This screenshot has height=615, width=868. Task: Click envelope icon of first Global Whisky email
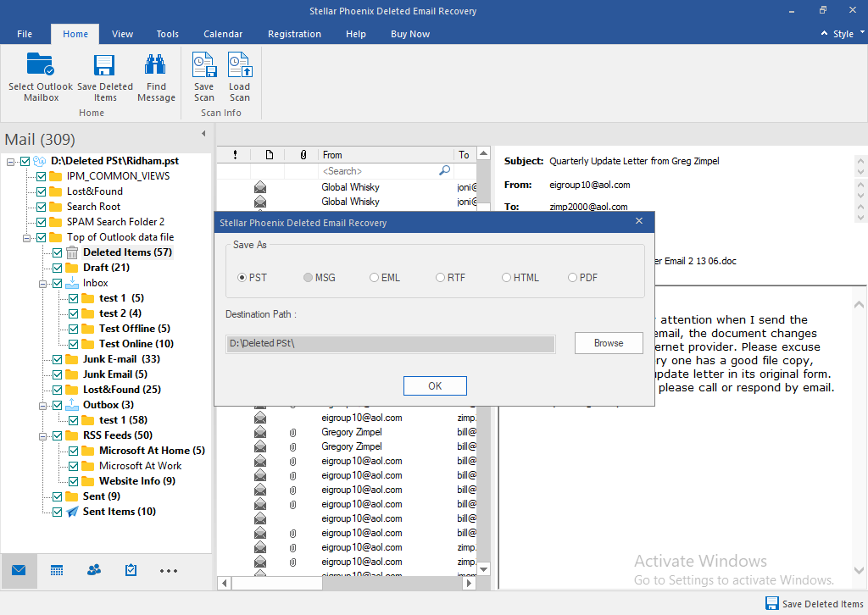(259, 187)
